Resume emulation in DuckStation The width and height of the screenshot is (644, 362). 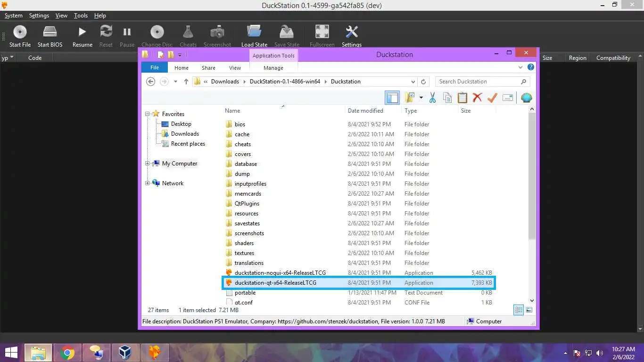83,36
